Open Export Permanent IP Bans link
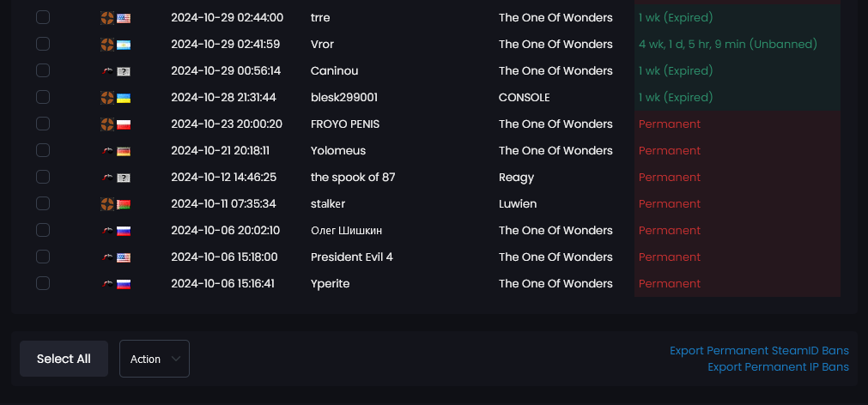Screen dimensions: 868x405 coord(779,367)
